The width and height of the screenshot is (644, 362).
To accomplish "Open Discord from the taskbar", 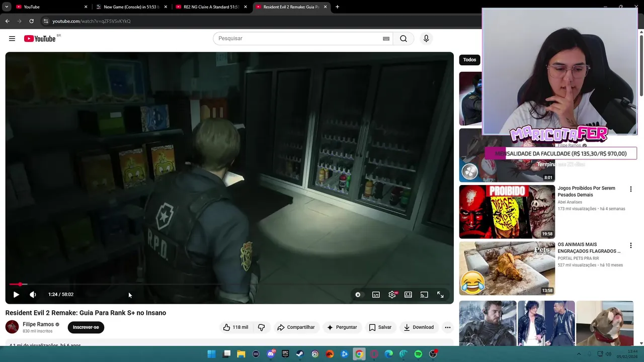I will coord(271,354).
